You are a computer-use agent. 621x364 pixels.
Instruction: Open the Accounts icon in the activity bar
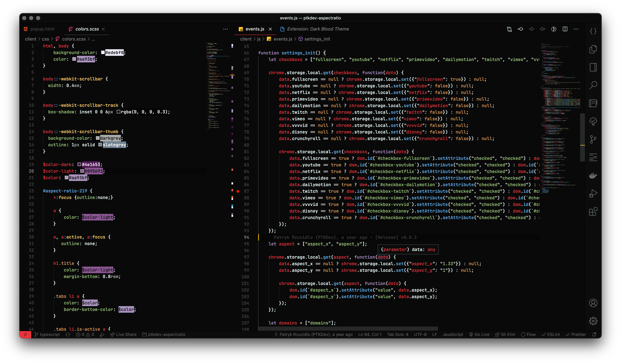593,303
